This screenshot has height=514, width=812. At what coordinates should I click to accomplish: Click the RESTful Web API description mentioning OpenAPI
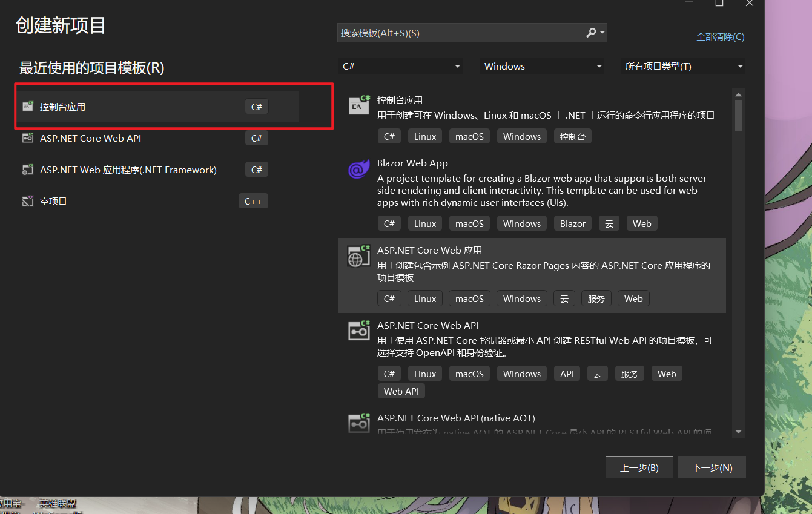point(545,346)
